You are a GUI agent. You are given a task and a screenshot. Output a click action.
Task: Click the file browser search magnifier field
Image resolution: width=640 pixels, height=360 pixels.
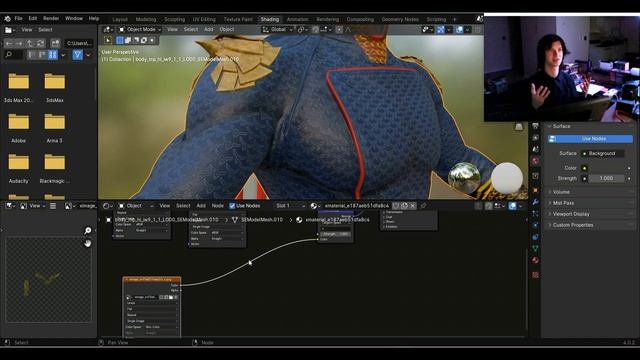click(x=12, y=55)
